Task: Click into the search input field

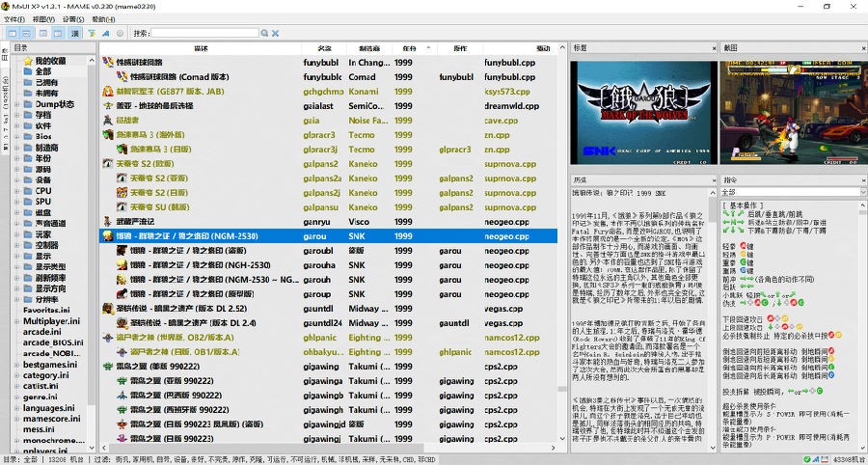Action: [x=205, y=33]
